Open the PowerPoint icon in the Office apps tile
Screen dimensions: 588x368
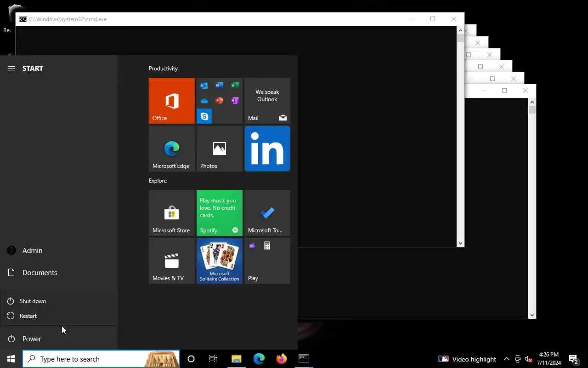point(220,101)
